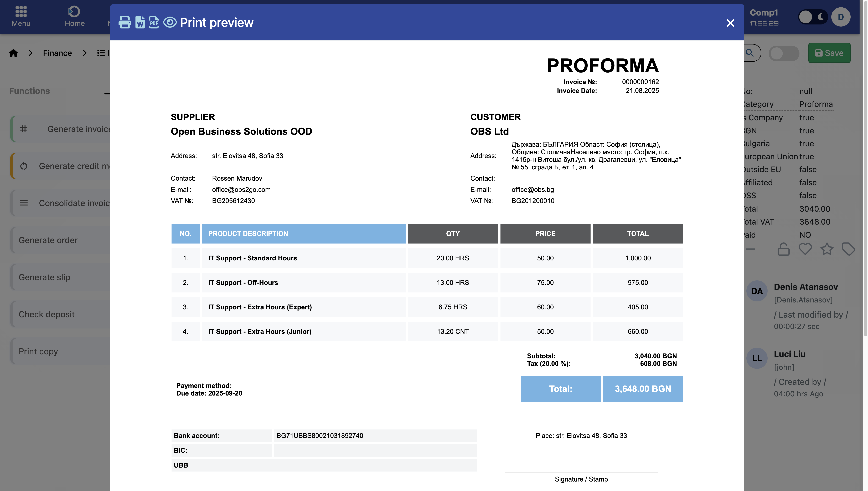Click Denis Atanasov name
The width and height of the screenshot is (868, 491).
pyautogui.click(x=806, y=287)
